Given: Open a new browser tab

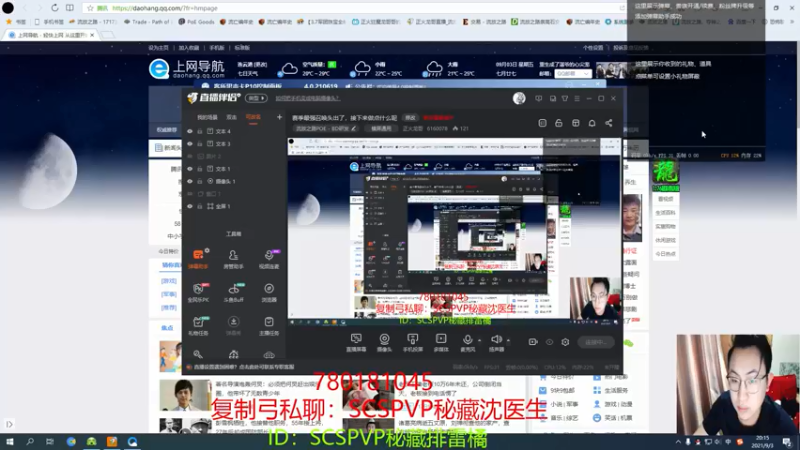Looking at the screenshot, I should pos(107,35).
